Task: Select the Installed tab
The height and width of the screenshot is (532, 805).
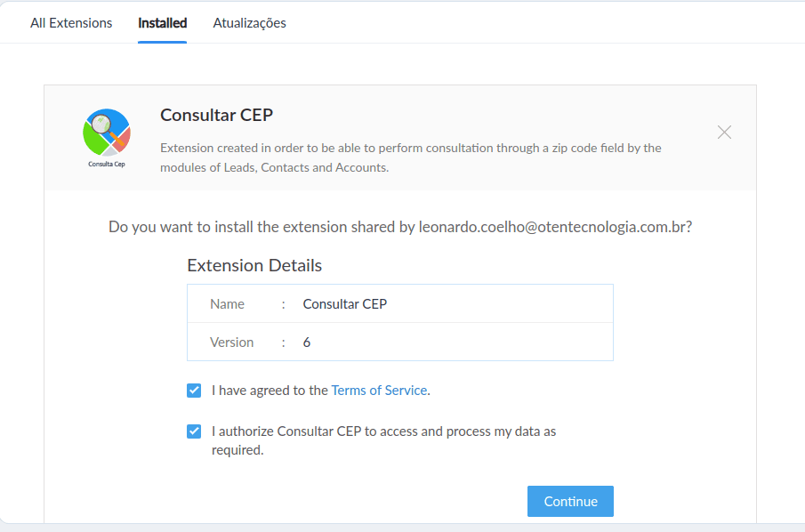Action: (x=162, y=23)
